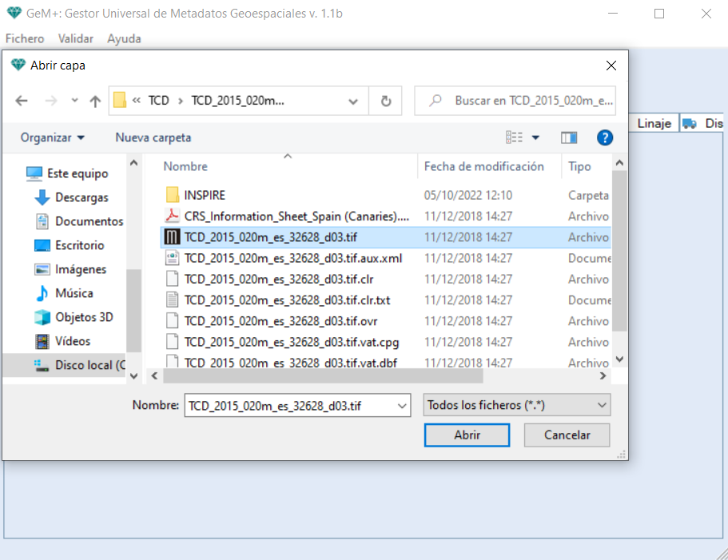Toggle the preview pane icon
Screen dimensions: 728x560
coord(569,137)
